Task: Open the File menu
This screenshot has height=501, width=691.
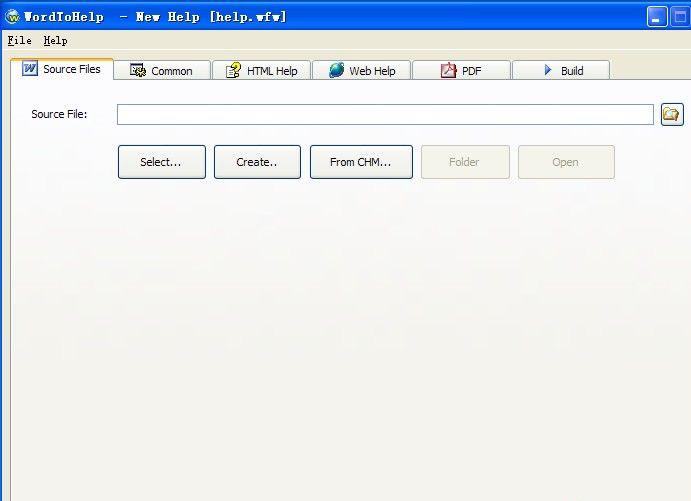Action: click(x=19, y=41)
